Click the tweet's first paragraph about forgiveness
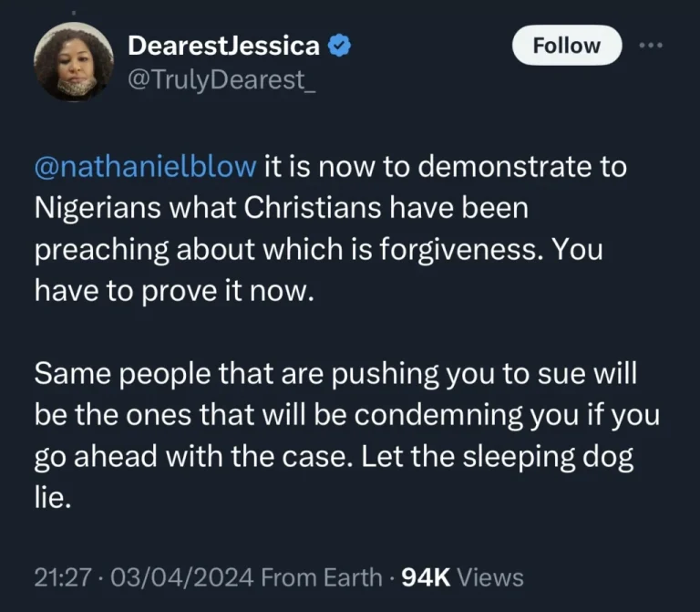Image resolution: width=700 pixels, height=612 pixels. tap(328, 228)
